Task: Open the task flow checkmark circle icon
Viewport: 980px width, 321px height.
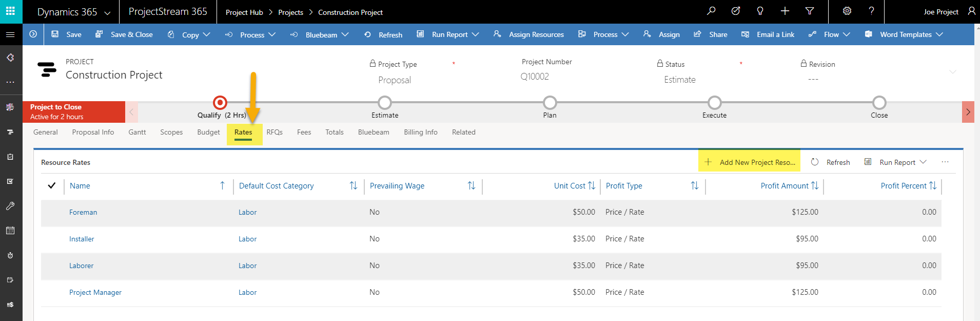Action: (x=736, y=11)
